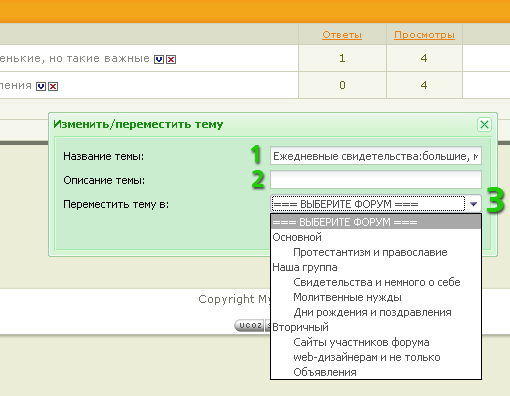This screenshot has width=510, height=396.
Task: Select the 'Молитвенные нужды' forum option
Action: [376, 297]
